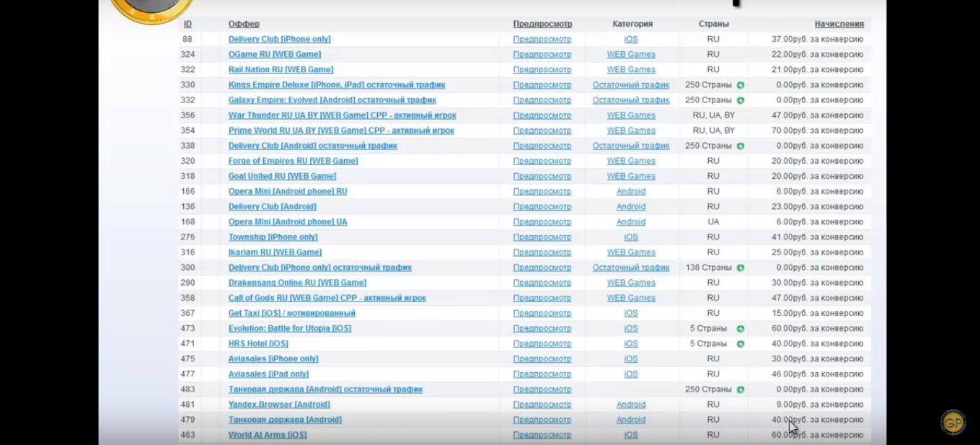Open Танковая держава [Android] offer
The height and width of the screenshot is (445, 980).
(x=285, y=420)
